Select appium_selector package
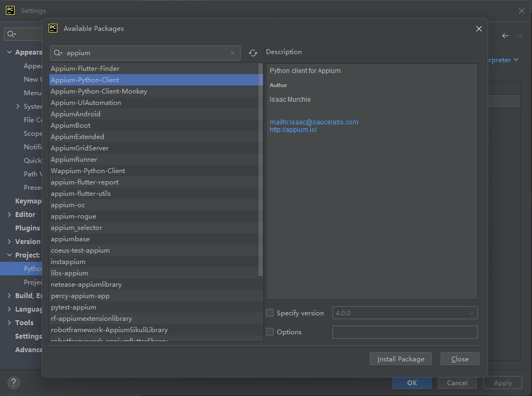532x396 pixels. click(154, 228)
